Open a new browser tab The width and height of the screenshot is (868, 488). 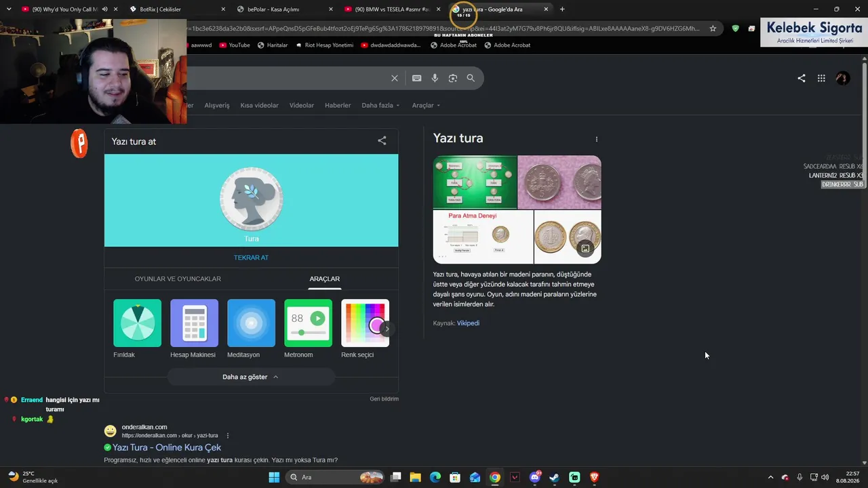[x=562, y=9]
